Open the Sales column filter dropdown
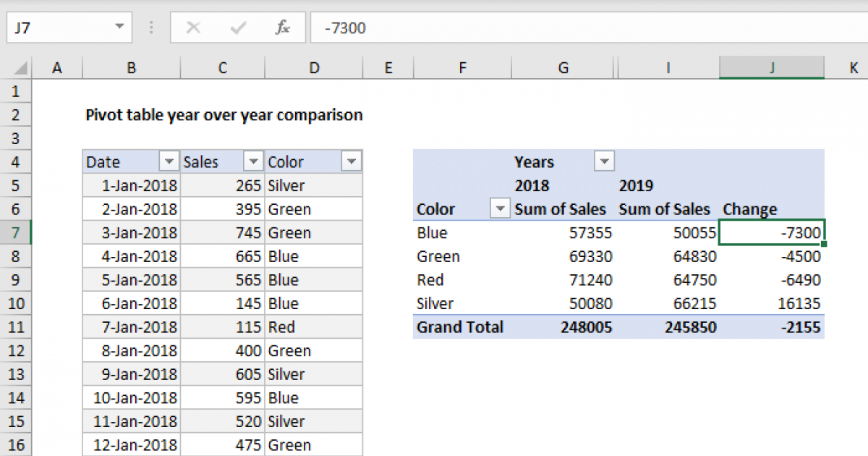 (253, 162)
